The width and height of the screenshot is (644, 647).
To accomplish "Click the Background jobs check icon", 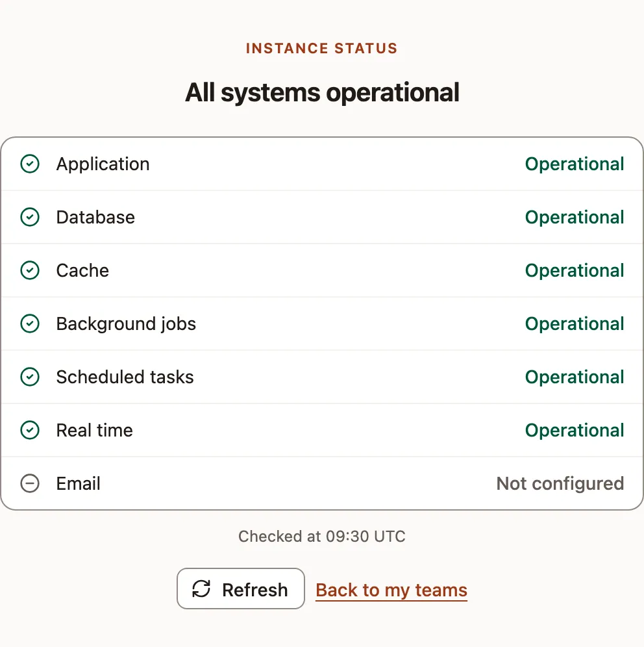I will coord(30,323).
